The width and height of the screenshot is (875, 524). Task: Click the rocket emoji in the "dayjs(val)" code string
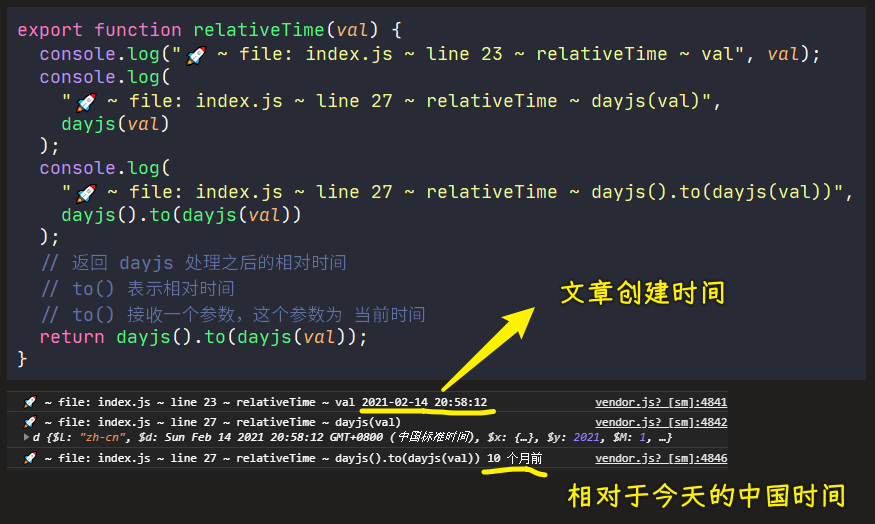86,102
